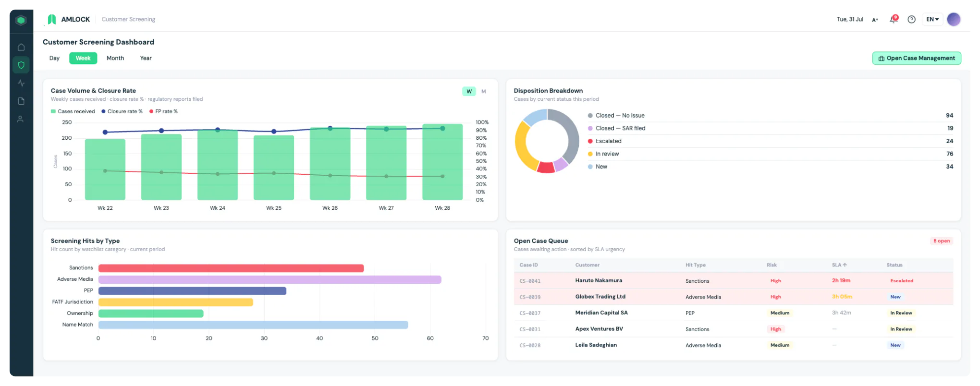Open the help question mark icon
This screenshot has width=980, height=386.
tap(911, 19)
